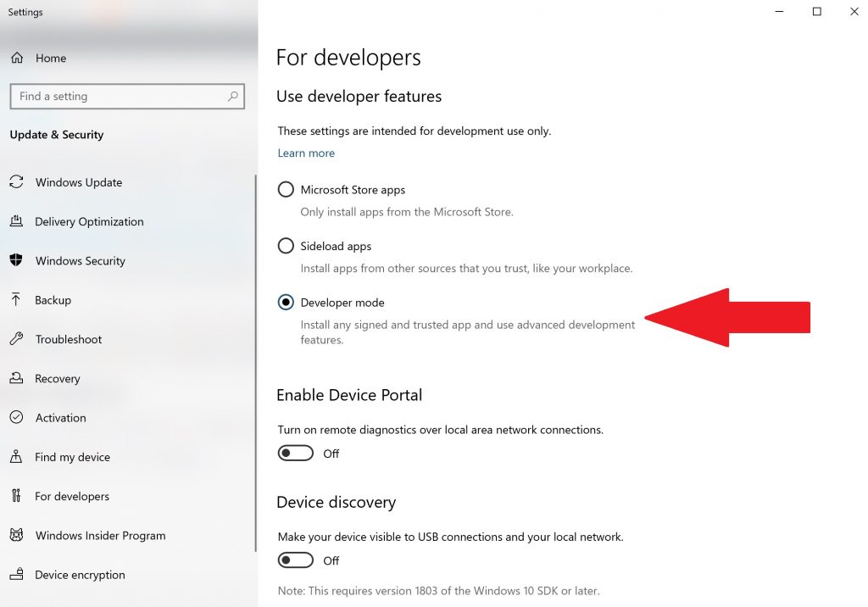Click the Recovery icon

click(17, 378)
